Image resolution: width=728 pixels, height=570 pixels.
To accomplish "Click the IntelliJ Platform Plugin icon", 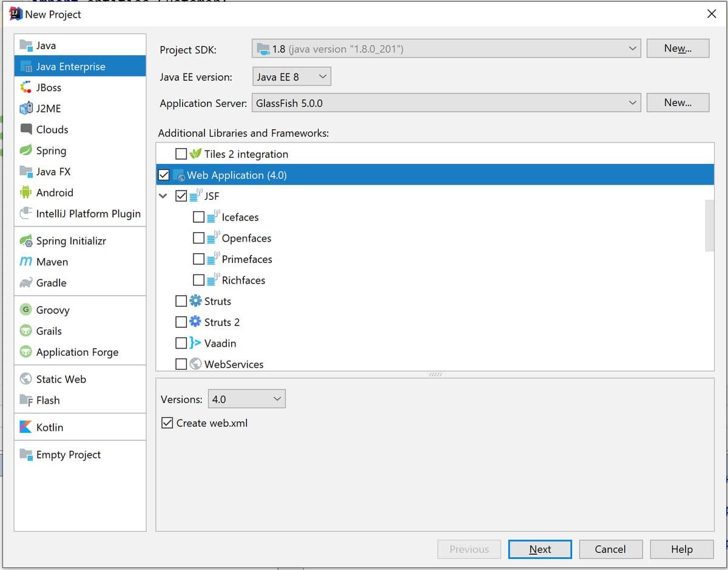I will [x=25, y=213].
